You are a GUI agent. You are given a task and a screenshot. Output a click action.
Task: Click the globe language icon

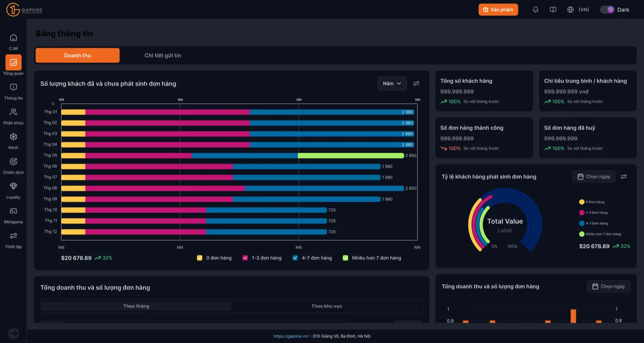tap(570, 10)
